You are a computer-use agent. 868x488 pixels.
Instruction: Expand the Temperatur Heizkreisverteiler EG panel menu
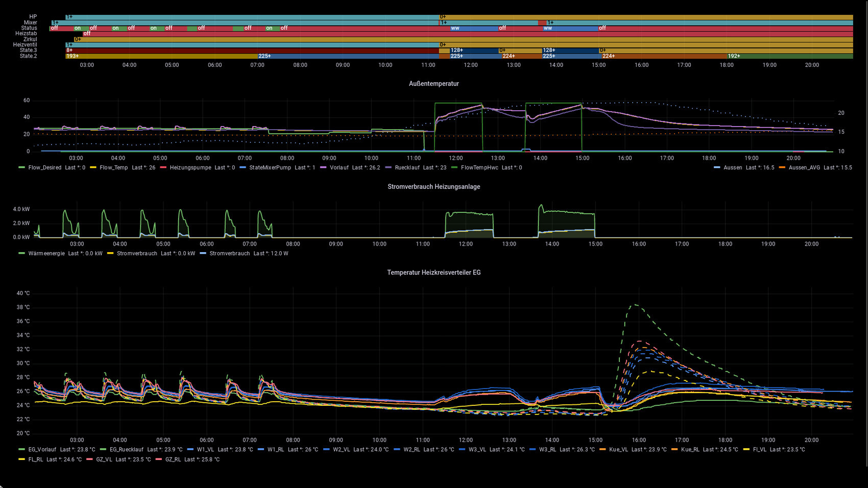click(x=433, y=273)
